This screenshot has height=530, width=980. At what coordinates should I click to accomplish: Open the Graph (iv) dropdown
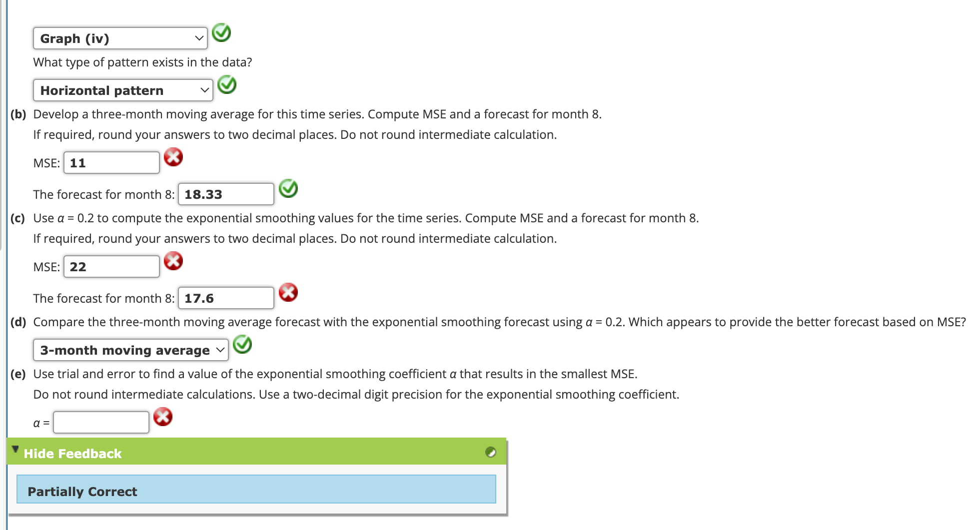120,38
